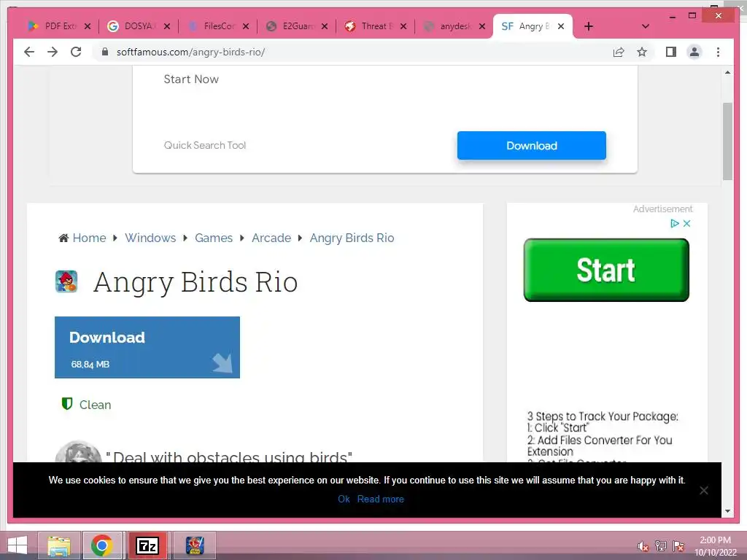This screenshot has height=560, width=747.
Task: Download Angry Birds Rio 68.84 MB
Action: (x=147, y=347)
